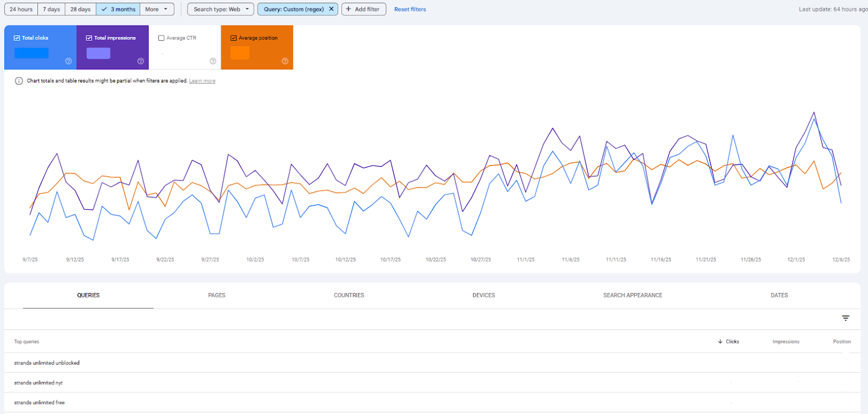Uncheck the Total impressions checkbox
868x414 pixels.
(x=89, y=38)
